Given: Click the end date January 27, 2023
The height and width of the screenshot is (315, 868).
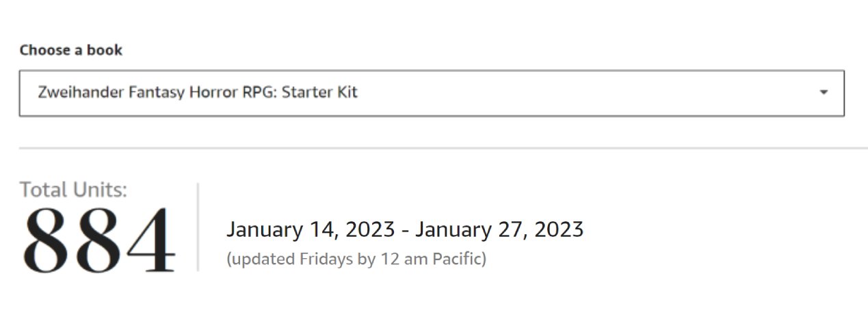Looking at the screenshot, I should pos(499,229).
